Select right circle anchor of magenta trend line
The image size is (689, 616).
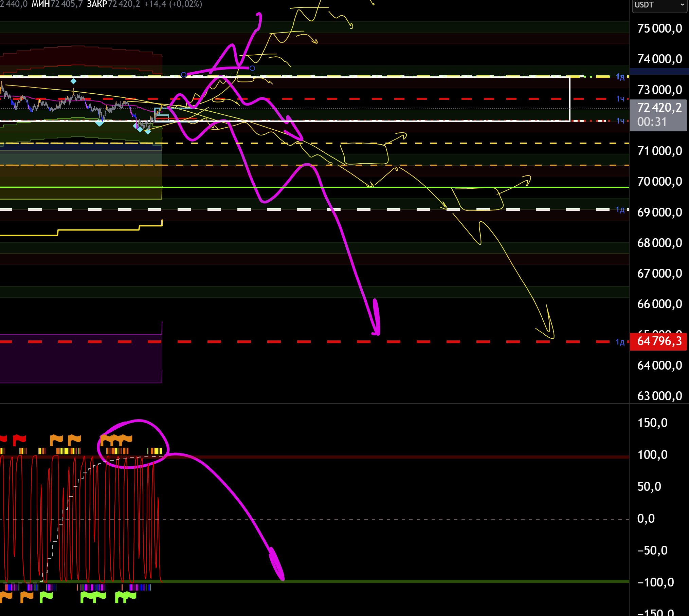point(252,68)
